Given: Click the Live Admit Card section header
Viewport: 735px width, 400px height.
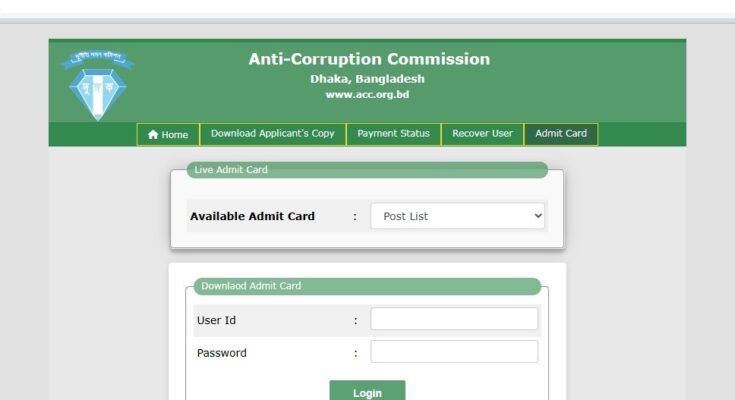Looking at the screenshot, I should 231,170.
